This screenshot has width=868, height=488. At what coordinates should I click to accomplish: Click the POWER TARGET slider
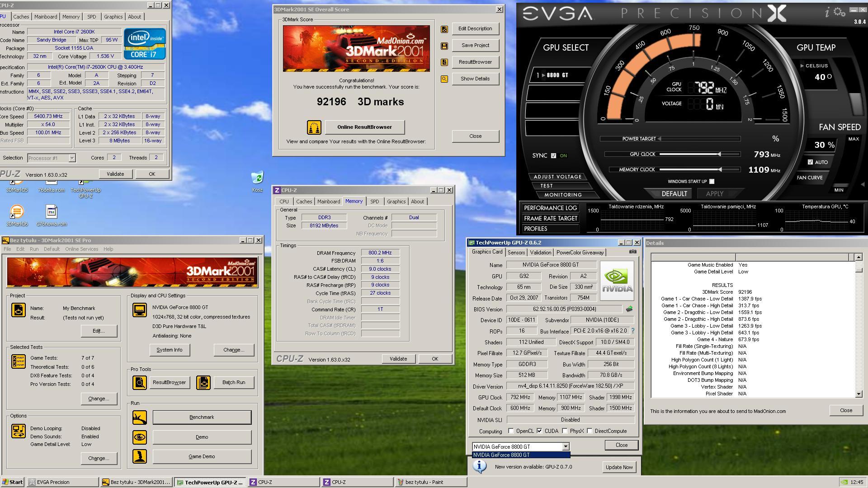point(699,139)
